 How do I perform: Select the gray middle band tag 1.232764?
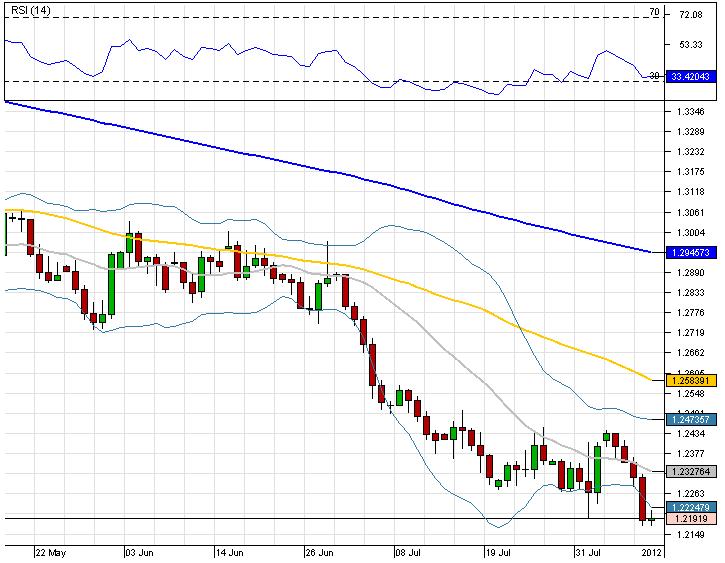coord(687,470)
